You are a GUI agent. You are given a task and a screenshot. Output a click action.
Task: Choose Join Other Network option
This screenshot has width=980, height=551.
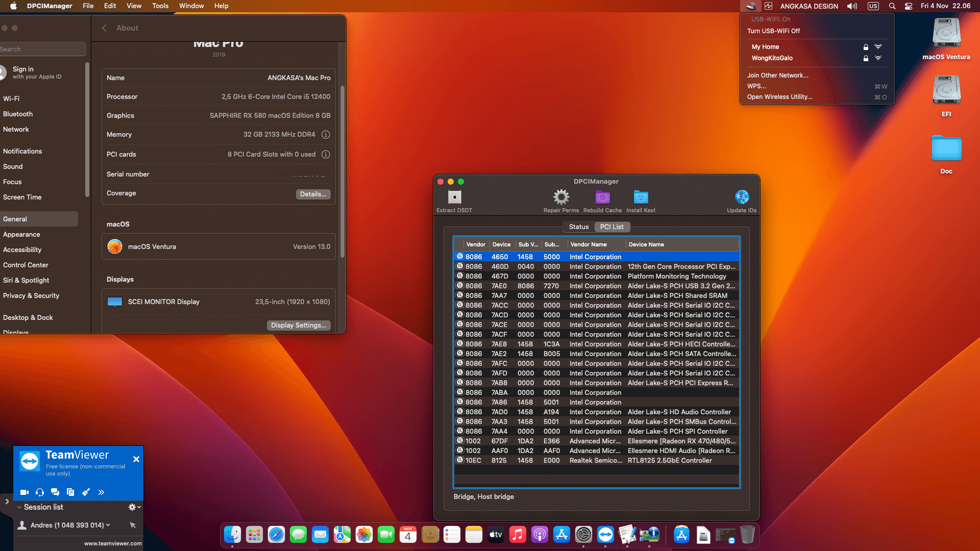(777, 76)
